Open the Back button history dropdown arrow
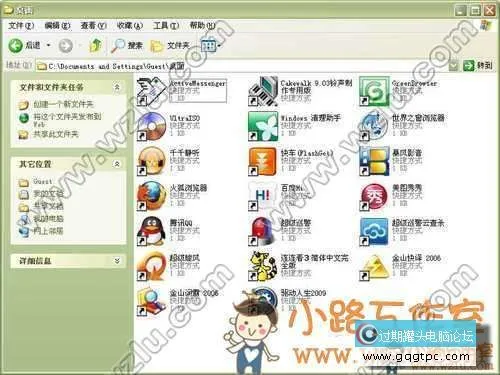500x375 pixels. (x=49, y=45)
